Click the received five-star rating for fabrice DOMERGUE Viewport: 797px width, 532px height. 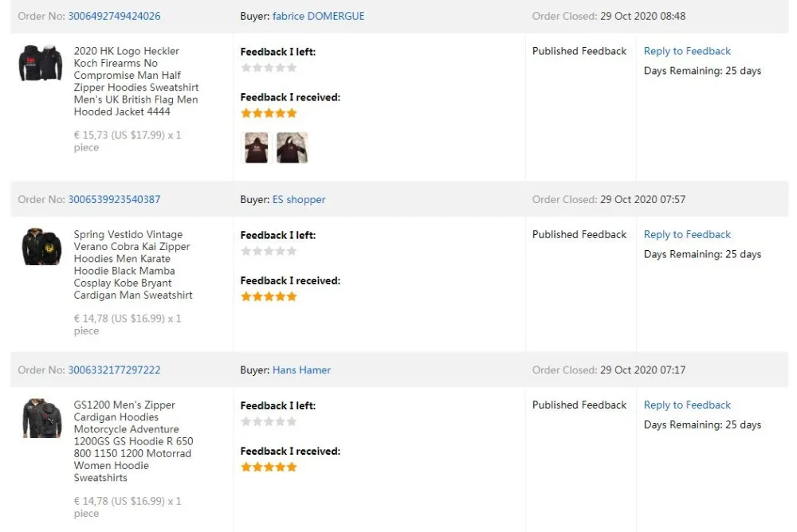tap(269, 113)
